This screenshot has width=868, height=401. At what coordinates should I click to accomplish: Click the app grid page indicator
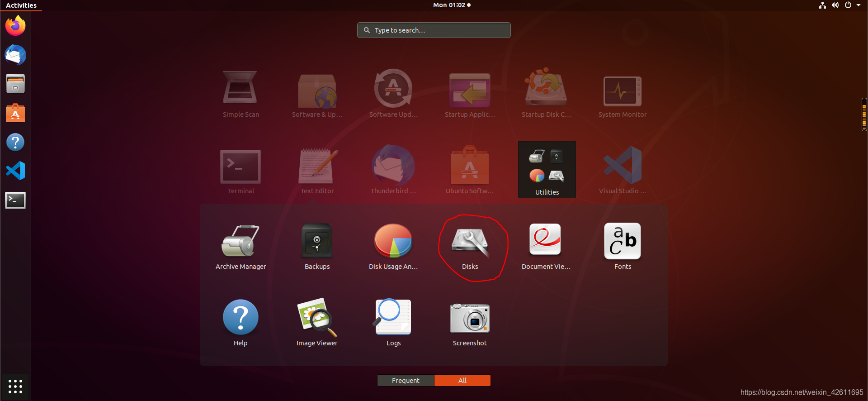864,115
